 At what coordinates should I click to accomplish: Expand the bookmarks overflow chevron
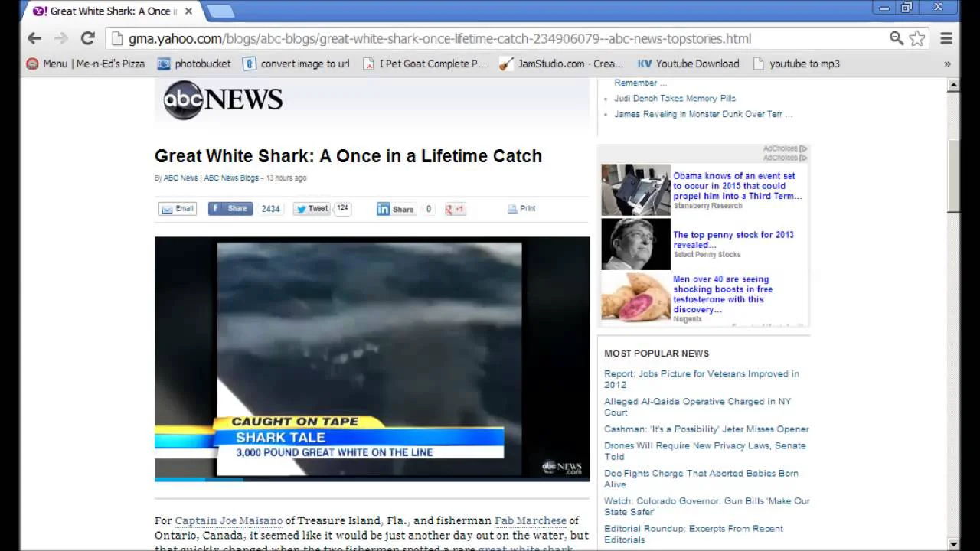click(947, 64)
